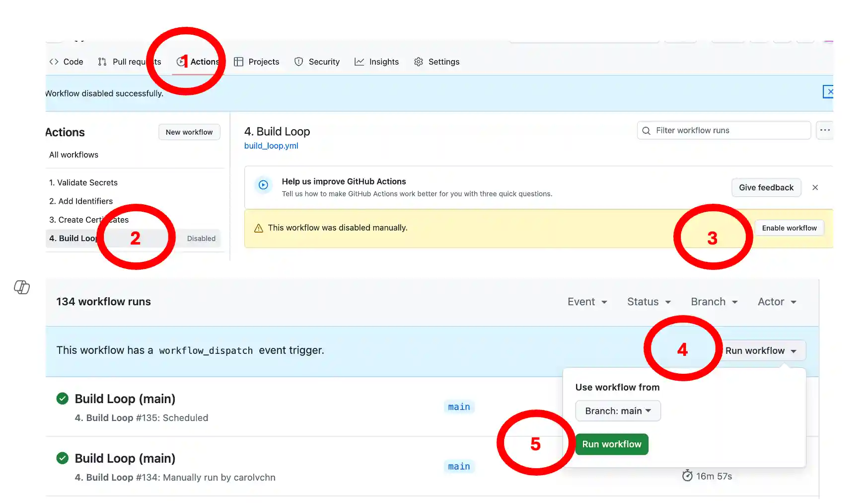Open the Copilot sidebar icon
The width and height of the screenshot is (868, 503).
pyautogui.click(x=21, y=287)
